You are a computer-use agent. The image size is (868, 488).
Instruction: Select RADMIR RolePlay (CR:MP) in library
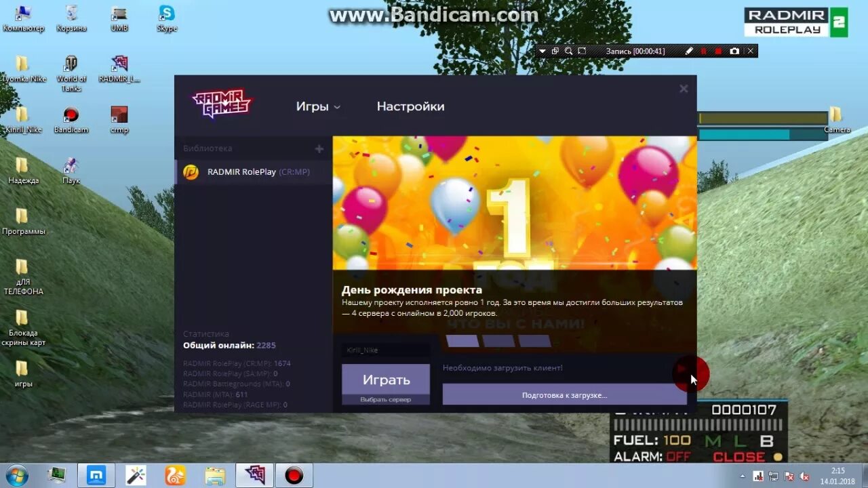click(254, 172)
